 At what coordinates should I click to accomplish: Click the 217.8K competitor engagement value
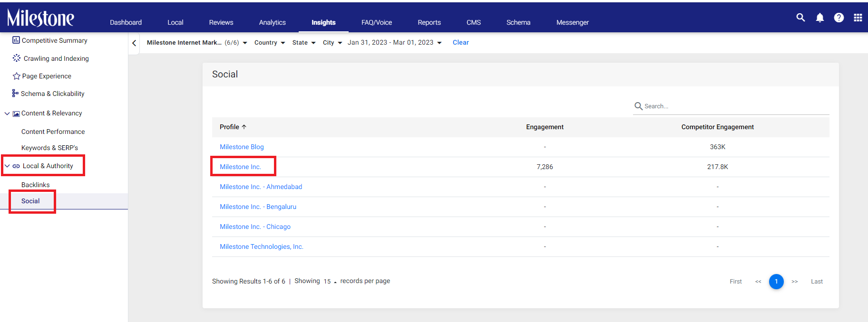click(718, 167)
